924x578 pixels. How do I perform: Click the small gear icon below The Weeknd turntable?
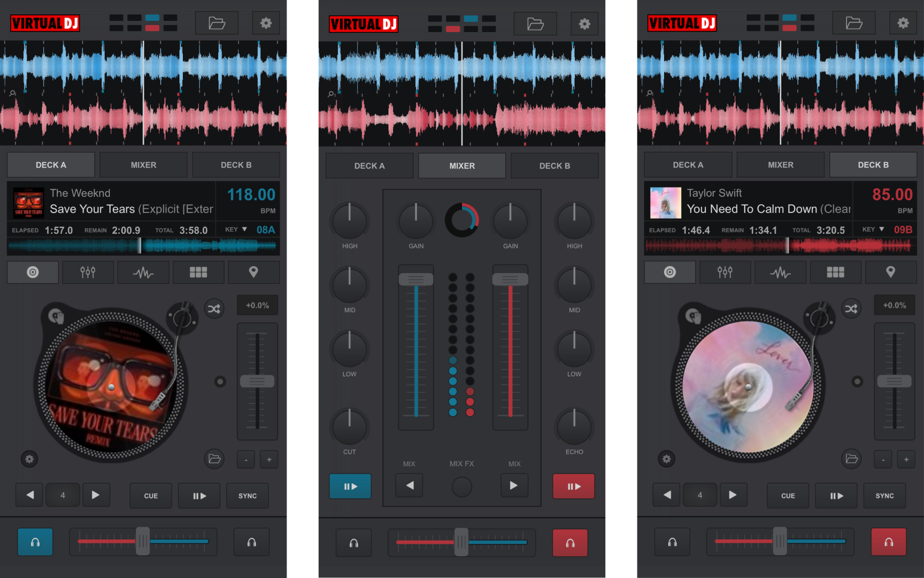coord(29,459)
